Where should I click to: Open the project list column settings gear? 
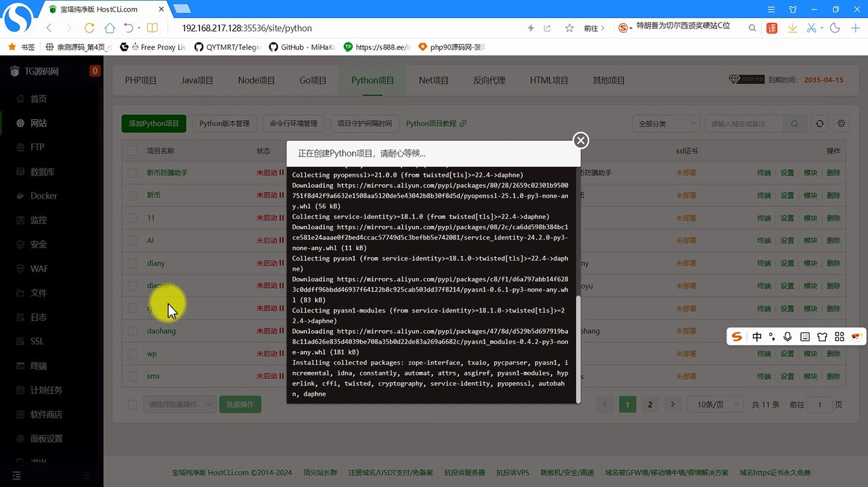pos(842,124)
